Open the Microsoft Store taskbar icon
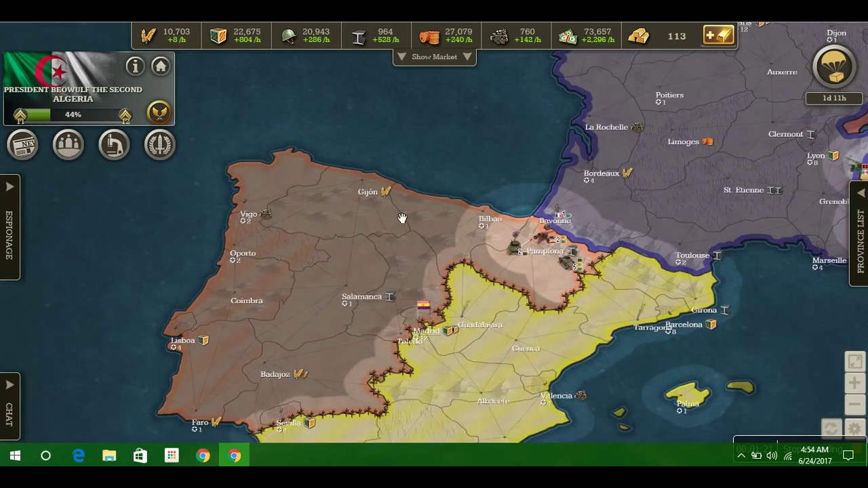 [140, 455]
